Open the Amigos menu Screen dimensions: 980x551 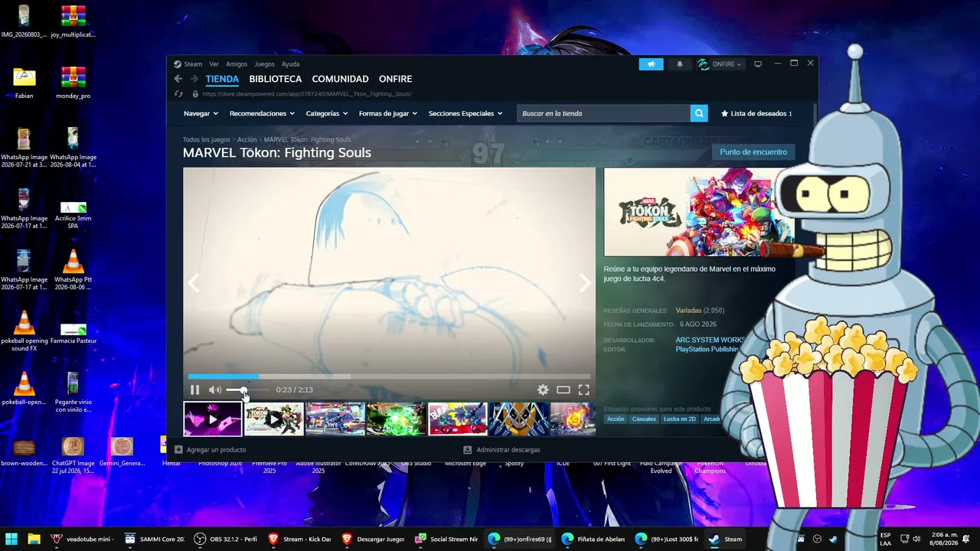point(237,64)
